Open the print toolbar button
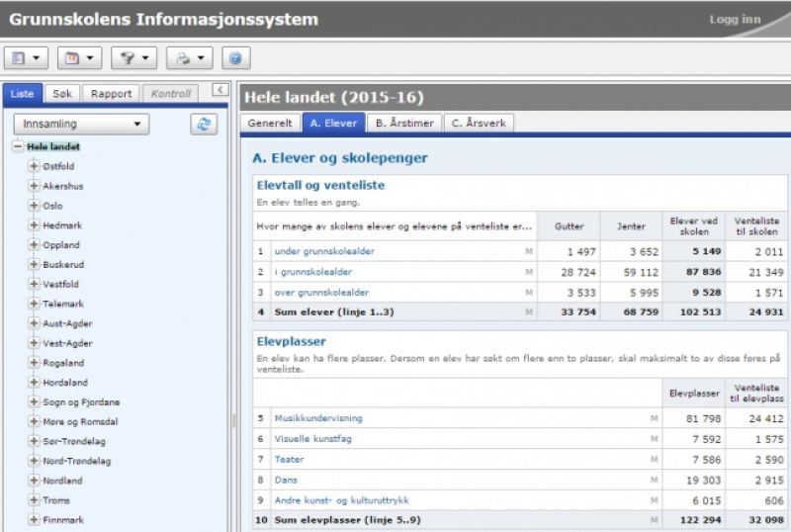 (188, 58)
